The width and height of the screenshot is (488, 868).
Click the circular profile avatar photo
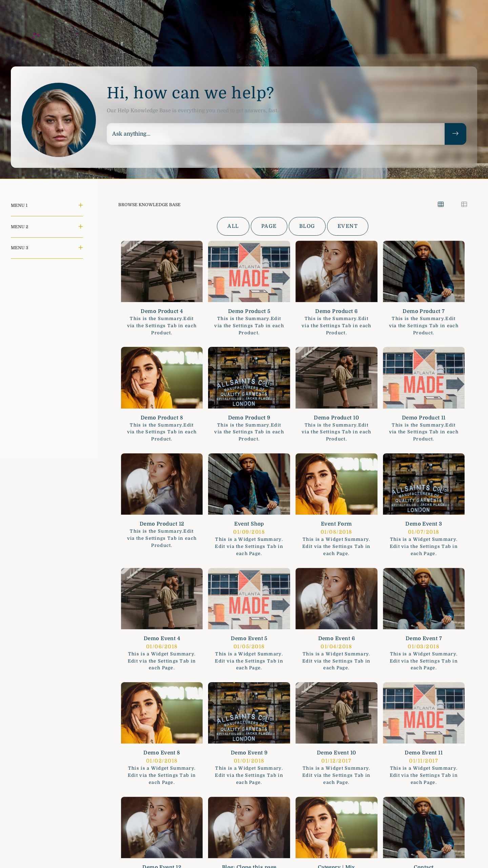point(59,120)
